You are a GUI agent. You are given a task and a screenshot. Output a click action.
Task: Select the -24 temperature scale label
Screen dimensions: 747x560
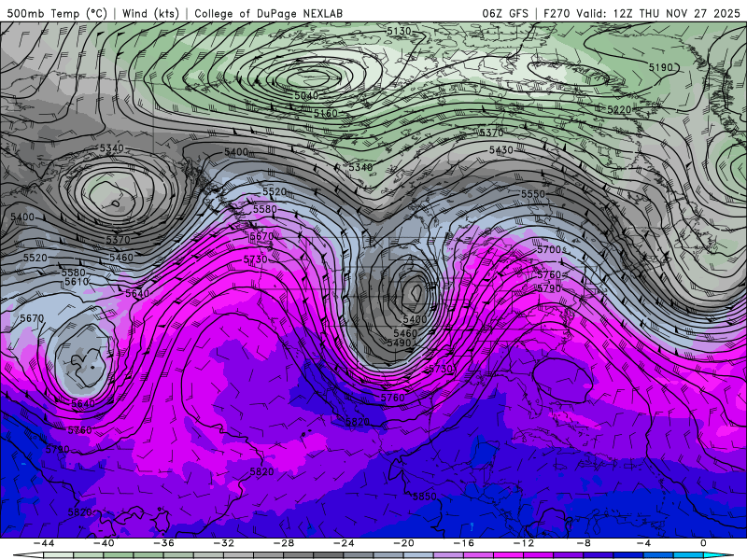point(344,543)
